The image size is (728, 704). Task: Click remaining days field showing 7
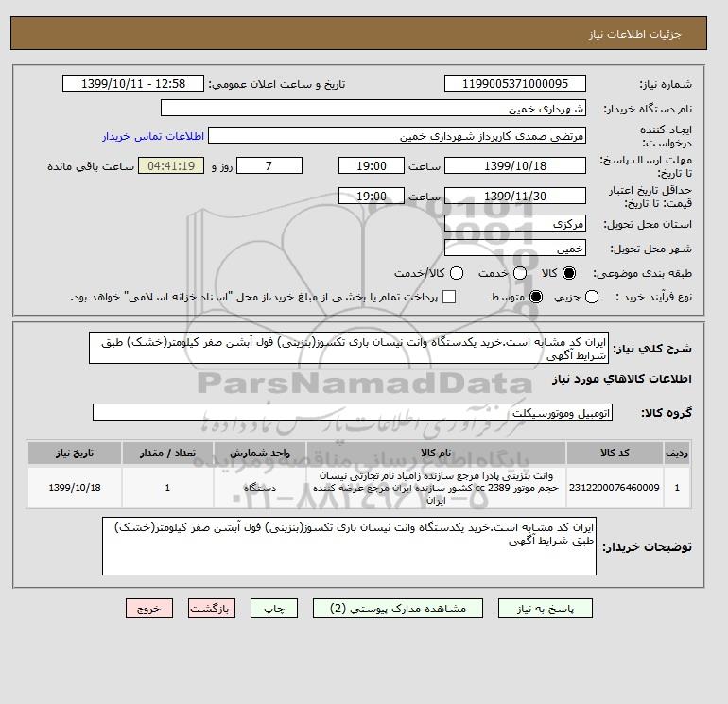[269, 165]
